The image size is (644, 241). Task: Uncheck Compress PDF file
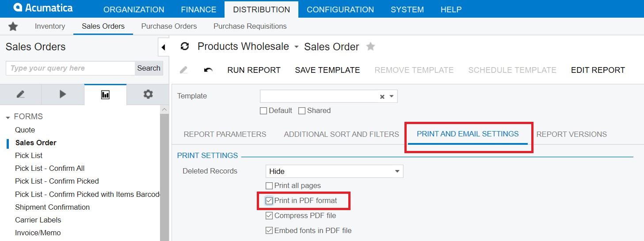(269, 216)
